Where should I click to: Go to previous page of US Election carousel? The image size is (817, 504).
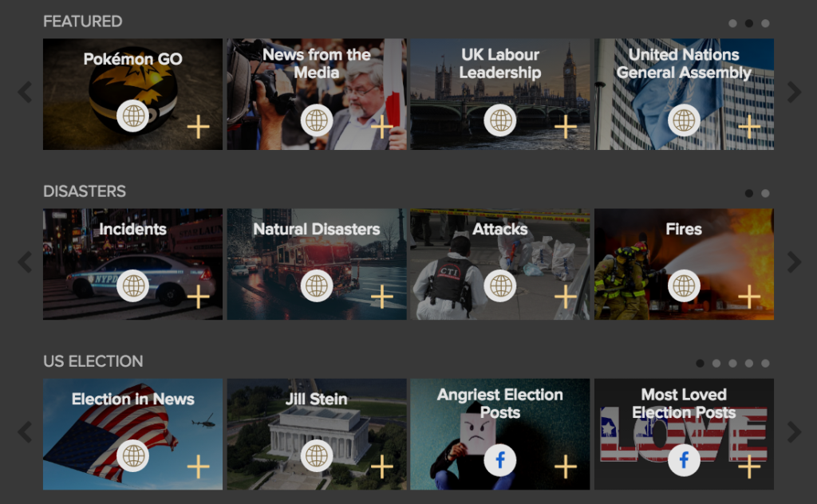25,432
